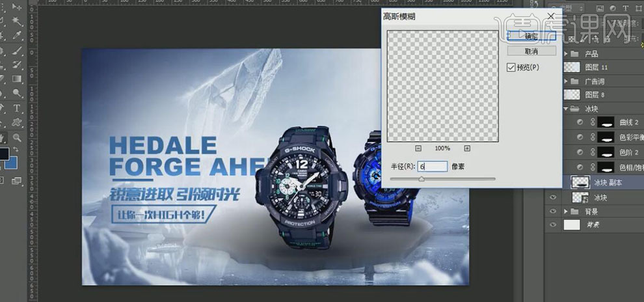Select the 冰块 smart object thumbnail

click(x=581, y=198)
